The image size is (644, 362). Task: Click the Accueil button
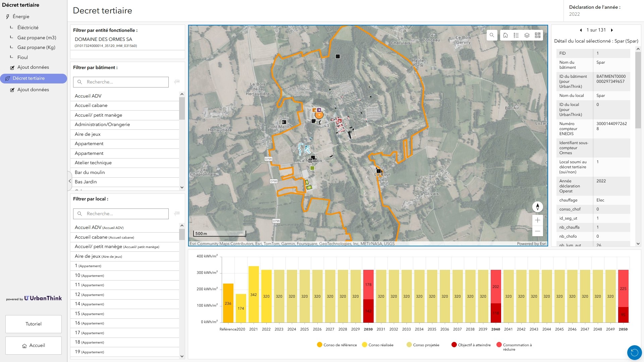point(34,345)
